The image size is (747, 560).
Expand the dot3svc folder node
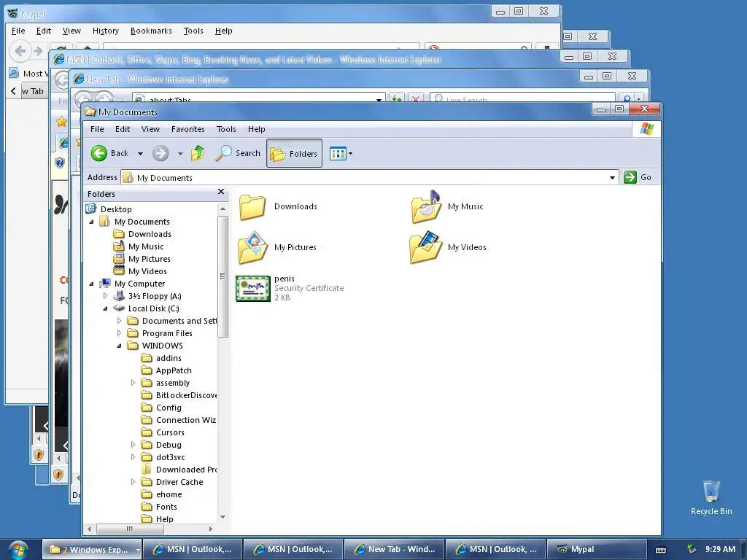133,456
